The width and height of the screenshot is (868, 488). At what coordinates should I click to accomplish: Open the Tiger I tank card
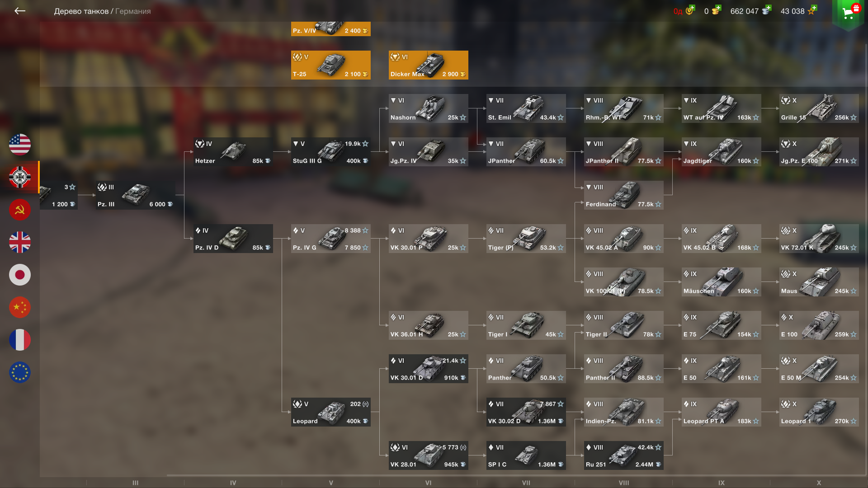tap(526, 325)
